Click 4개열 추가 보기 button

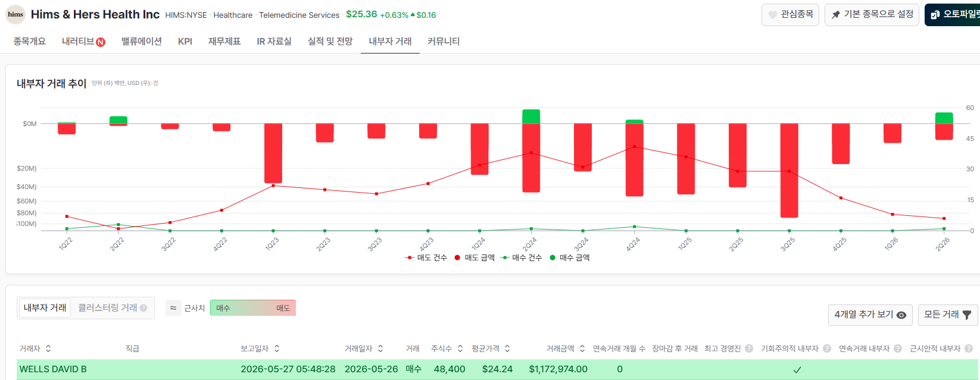[870, 315]
